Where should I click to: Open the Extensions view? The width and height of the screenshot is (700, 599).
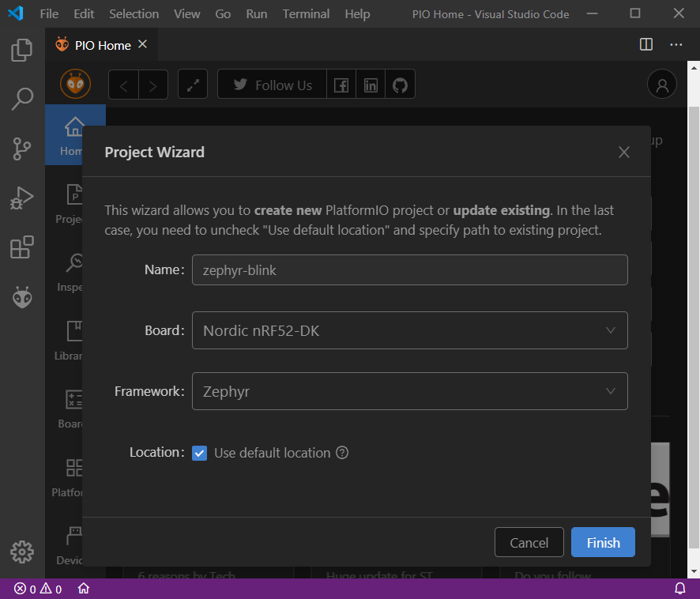pyautogui.click(x=22, y=247)
